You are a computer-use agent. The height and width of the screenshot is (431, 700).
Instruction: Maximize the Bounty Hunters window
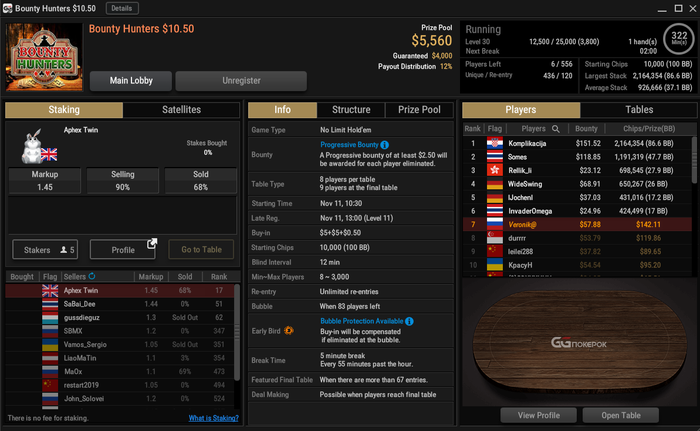click(x=678, y=8)
